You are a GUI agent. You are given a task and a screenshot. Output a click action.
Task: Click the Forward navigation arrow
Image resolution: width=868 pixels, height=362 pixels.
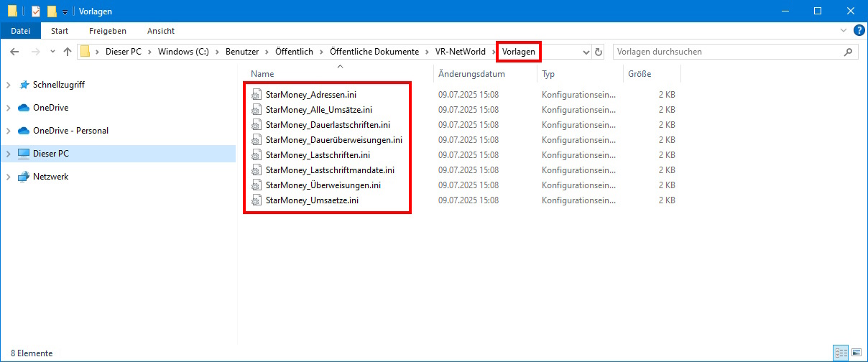[35, 52]
